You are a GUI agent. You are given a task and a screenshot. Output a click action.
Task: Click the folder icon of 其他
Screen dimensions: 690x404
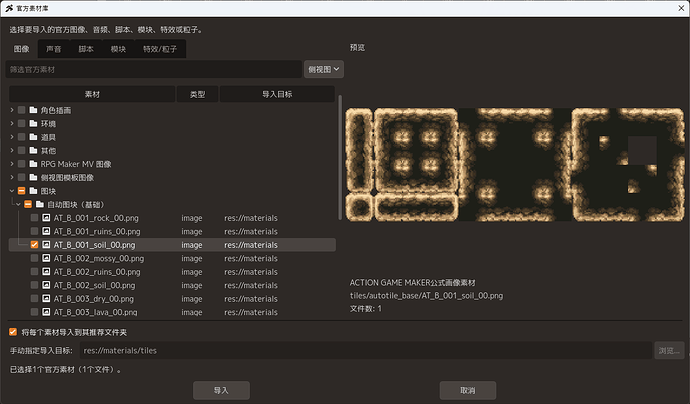pos(33,151)
